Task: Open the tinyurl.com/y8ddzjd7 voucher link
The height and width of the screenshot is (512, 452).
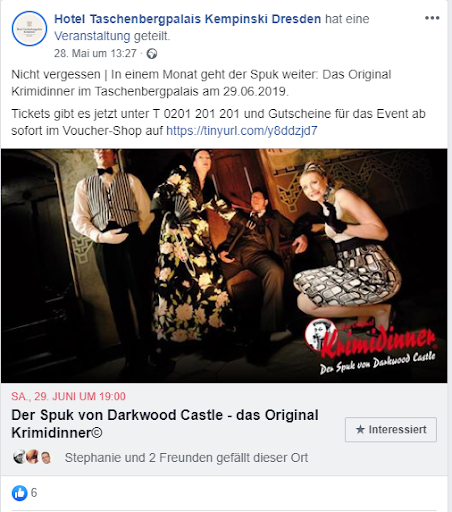Action: (242, 131)
